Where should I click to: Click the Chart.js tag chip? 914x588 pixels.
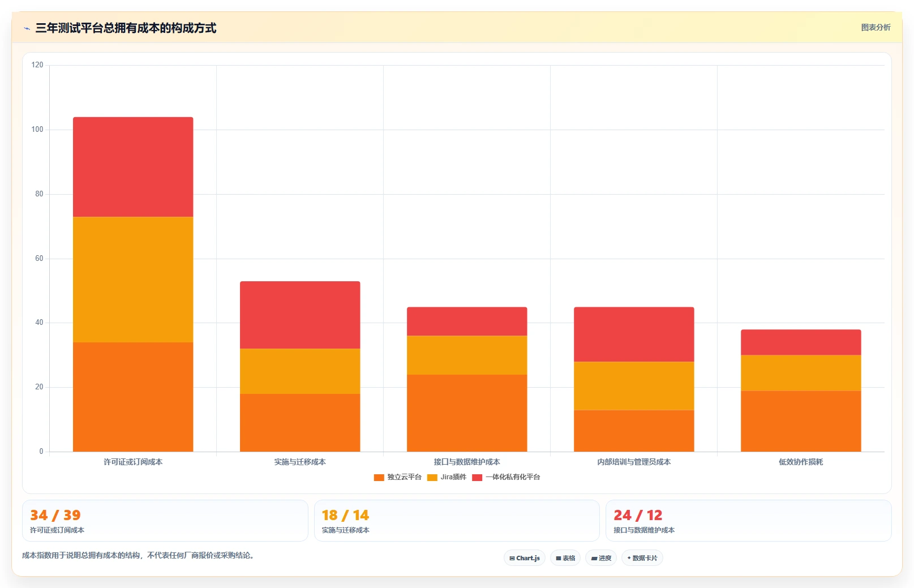(x=525, y=558)
